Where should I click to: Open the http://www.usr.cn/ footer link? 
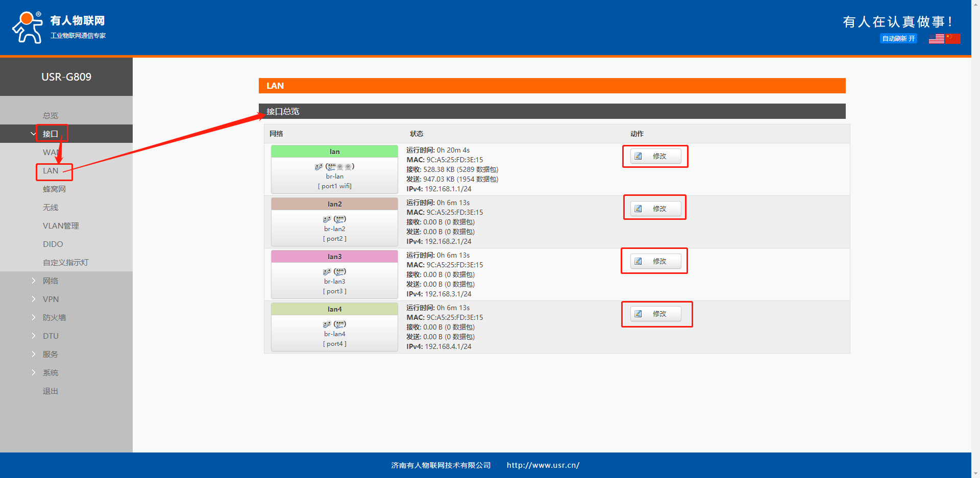[x=543, y=465]
